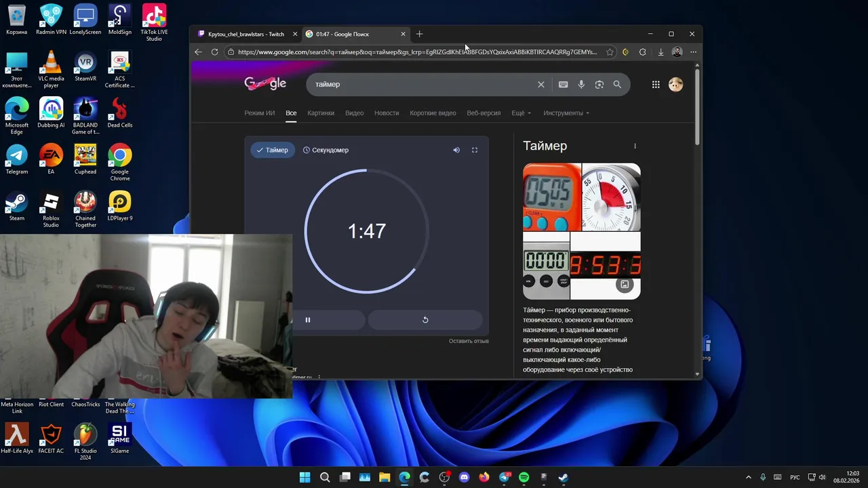Image resolution: width=868 pixels, height=488 pixels.
Task: Open Firefox from the taskbar
Action: point(484,477)
